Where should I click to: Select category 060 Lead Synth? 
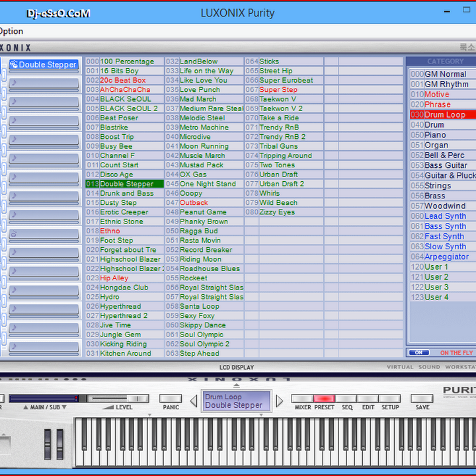[x=442, y=216]
